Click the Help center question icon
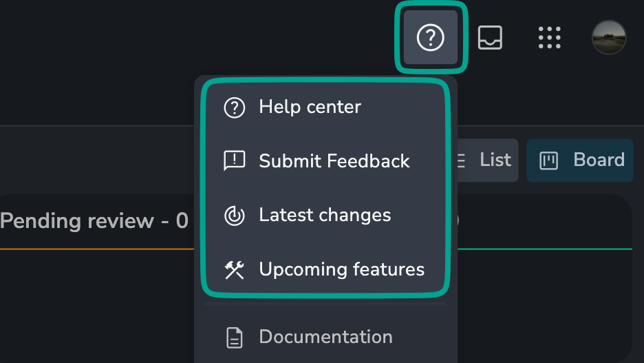This screenshot has height=363, width=644. coord(235,107)
